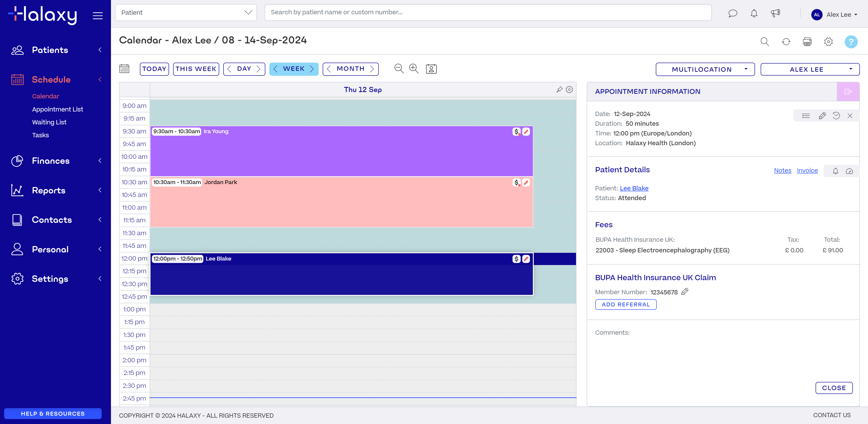The image size is (868, 424).
Task: Open the notifications bell in header
Action: [x=754, y=14]
